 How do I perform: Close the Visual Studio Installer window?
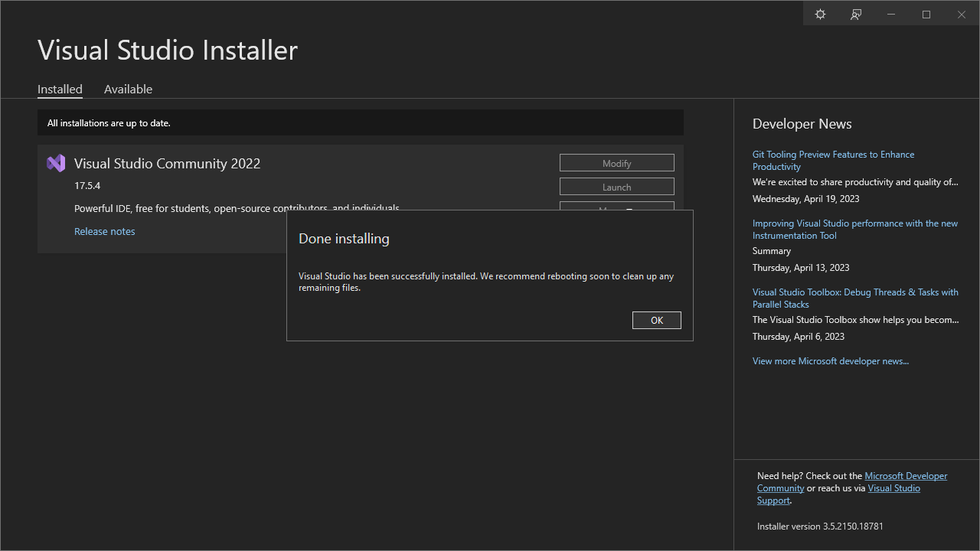click(962, 15)
